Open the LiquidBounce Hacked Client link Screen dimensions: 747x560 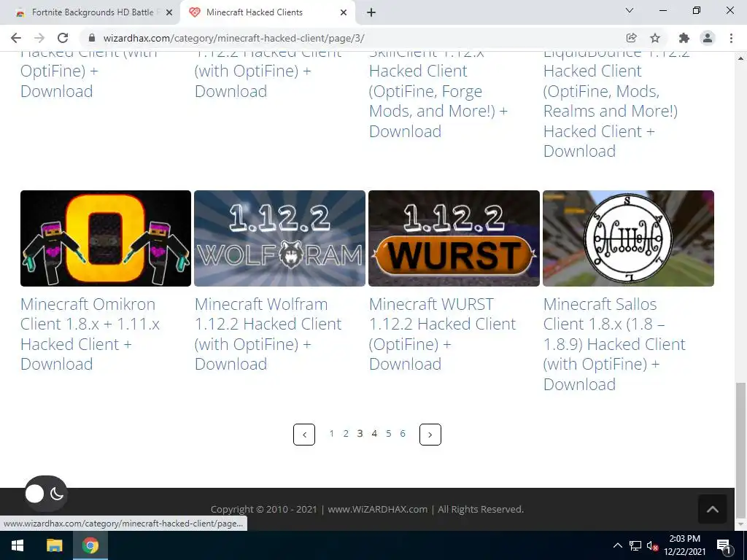click(616, 106)
